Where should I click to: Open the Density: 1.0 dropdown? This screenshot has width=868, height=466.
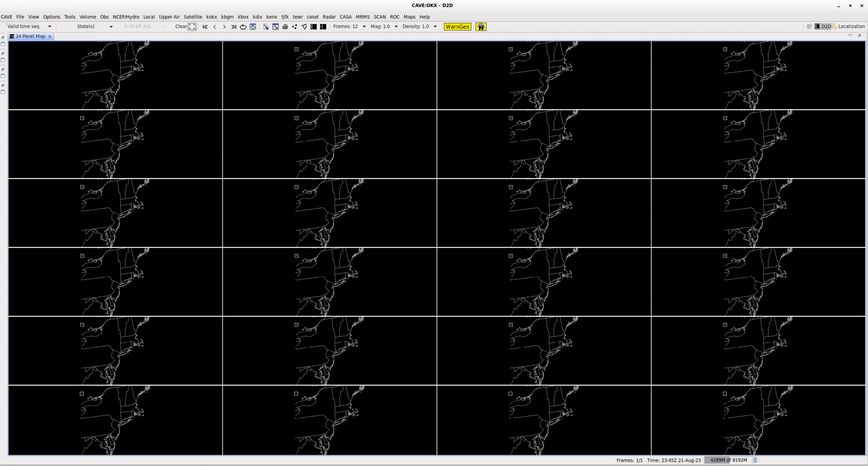[x=420, y=26]
